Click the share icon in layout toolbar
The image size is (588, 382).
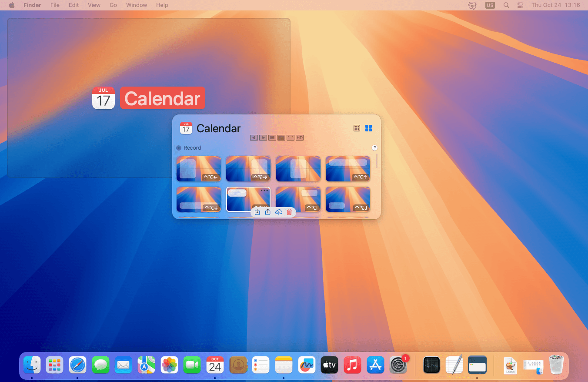(x=268, y=212)
